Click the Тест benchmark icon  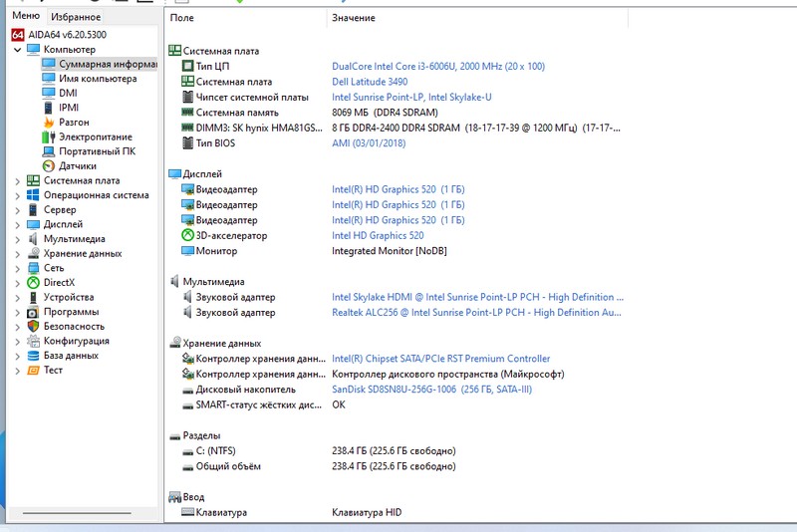tap(33, 370)
